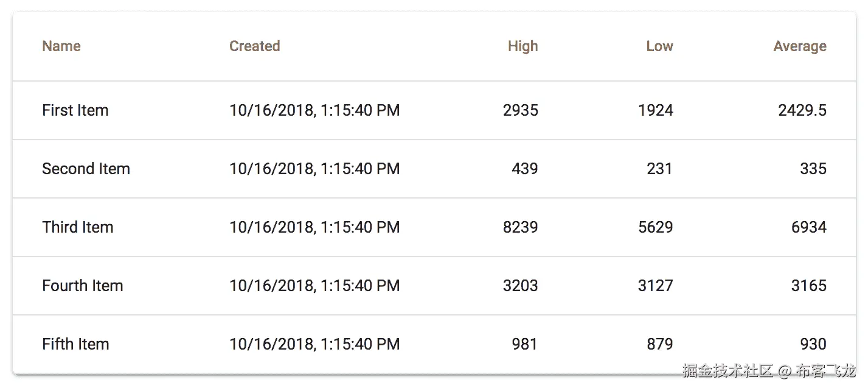Select the Second Item row name
The width and height of the screenshot is (868, 391).
tap(86, 169)
